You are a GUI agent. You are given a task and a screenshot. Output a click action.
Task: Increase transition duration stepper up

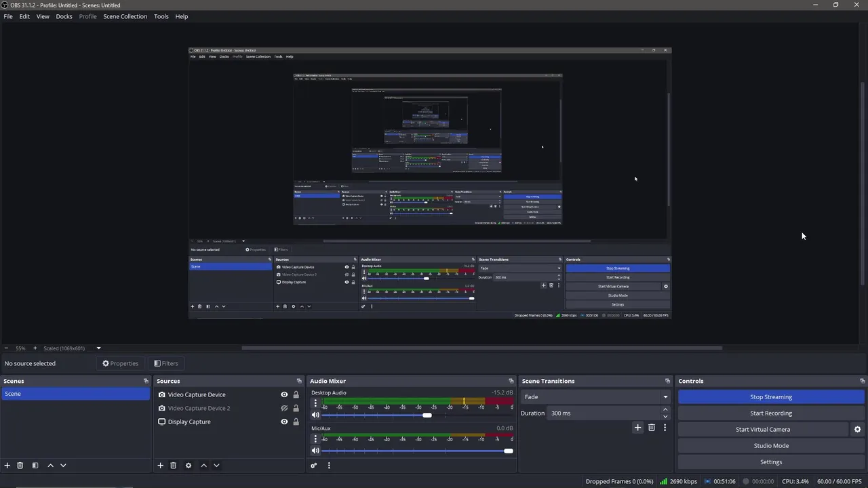coord(665,409)
